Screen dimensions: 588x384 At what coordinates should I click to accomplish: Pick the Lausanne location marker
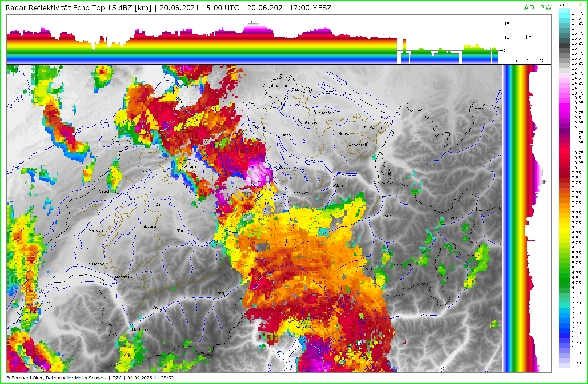tap(86, 266)
